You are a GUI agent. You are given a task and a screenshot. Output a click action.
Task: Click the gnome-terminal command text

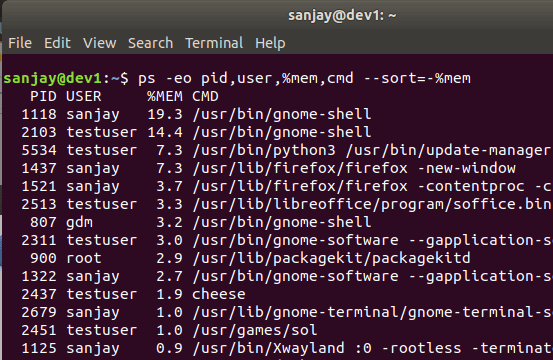point(372,312)
